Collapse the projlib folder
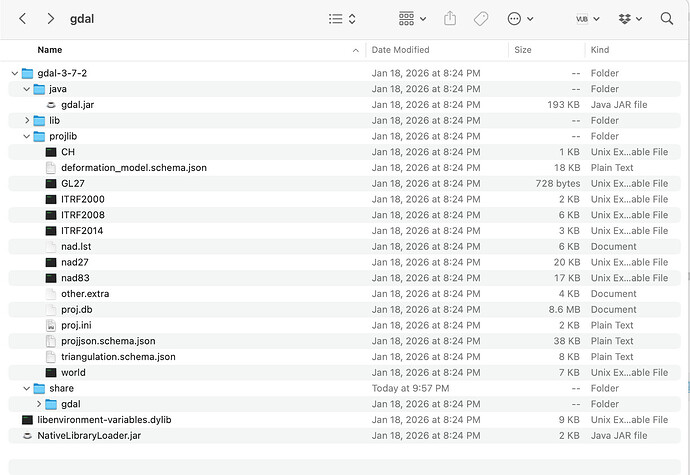The image size is (690, 475). coord(27,136)
